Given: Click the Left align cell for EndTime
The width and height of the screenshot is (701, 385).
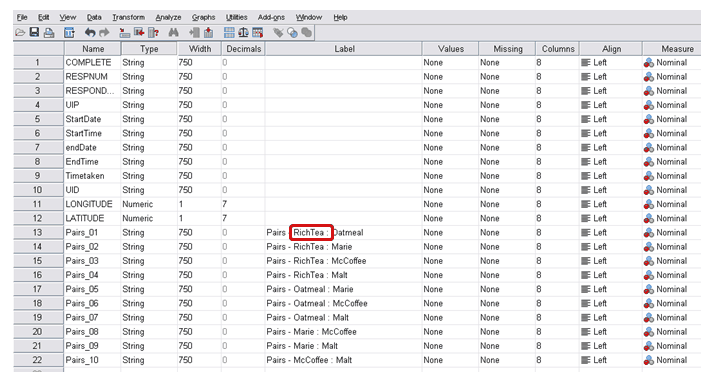Looking at the screenshot, I should [x=610, y=162].
